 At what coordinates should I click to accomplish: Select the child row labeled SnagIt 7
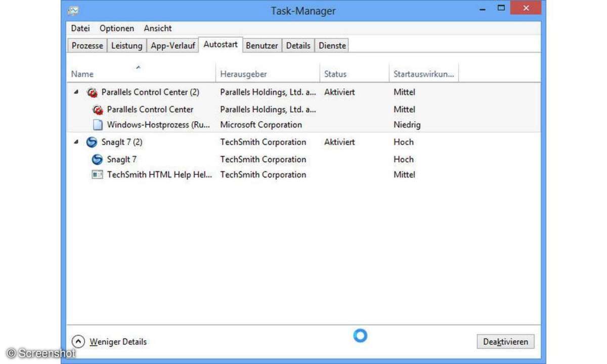tap(122, 159)
